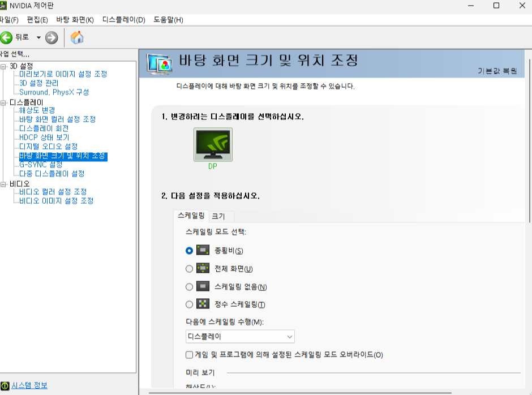Open 디스플레이 회전 page
This screenshot has width=532, height=395.
tap(44, 128)
